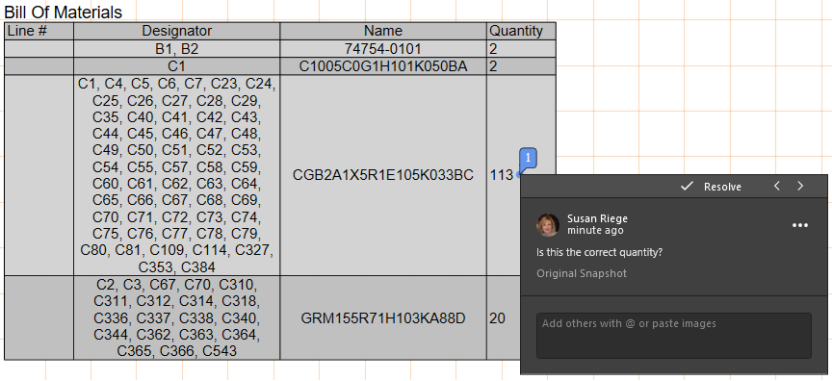
Task: Click the Resolve checkmark icon
Action: click(687, 186)
